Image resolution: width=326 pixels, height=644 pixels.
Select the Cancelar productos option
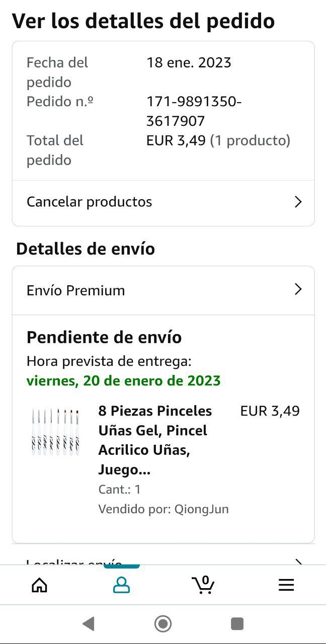point(90,202)
